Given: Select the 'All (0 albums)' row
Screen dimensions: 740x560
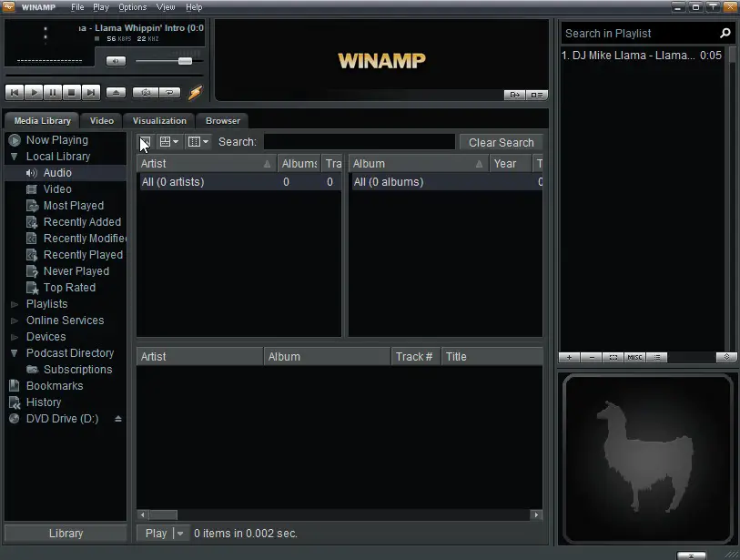Looking at the screenshot, I should pyautogui.click(x=446, y=182).
